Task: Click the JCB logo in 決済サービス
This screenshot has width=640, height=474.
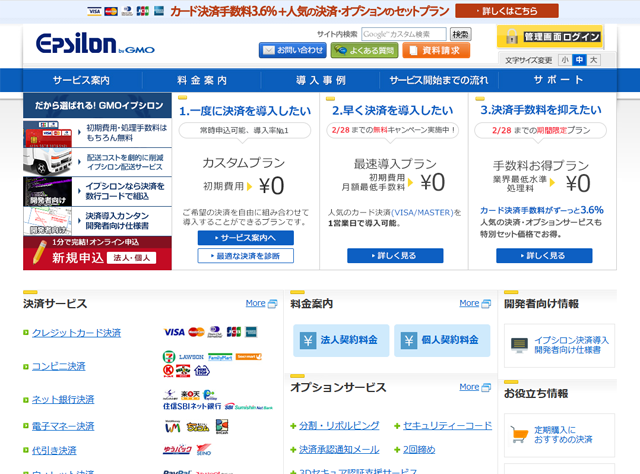Action: pyautogui.click(x=233, y=332)
